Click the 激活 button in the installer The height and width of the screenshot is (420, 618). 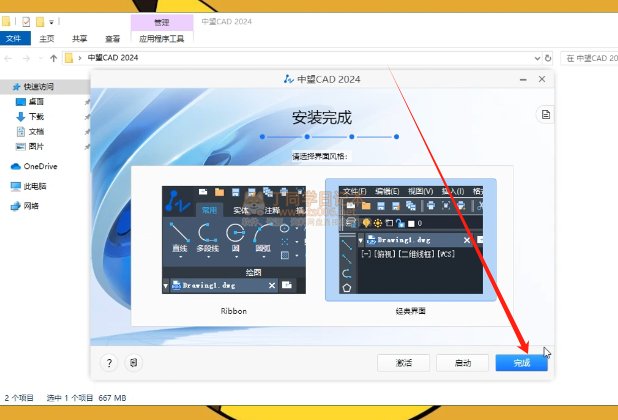pyautogui.click(x=403, y=363)
